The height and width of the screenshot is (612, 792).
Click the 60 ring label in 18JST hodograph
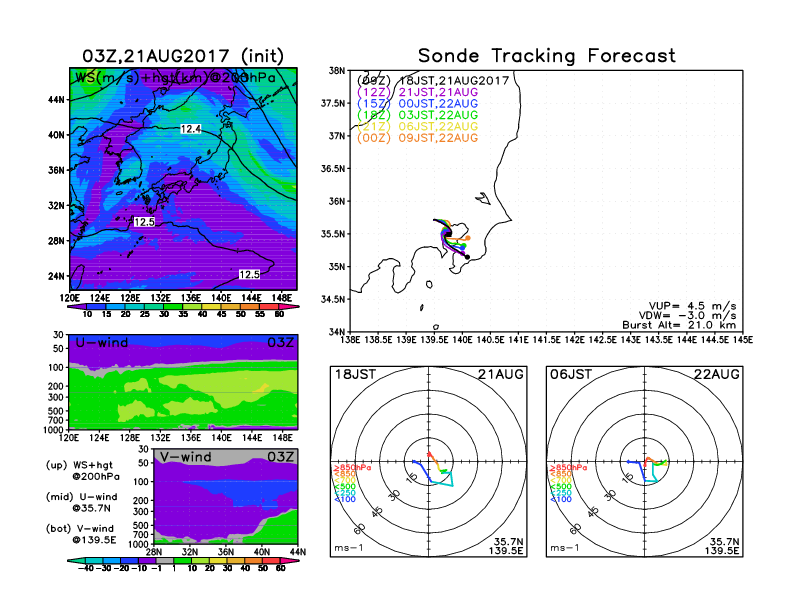(360, 528)
